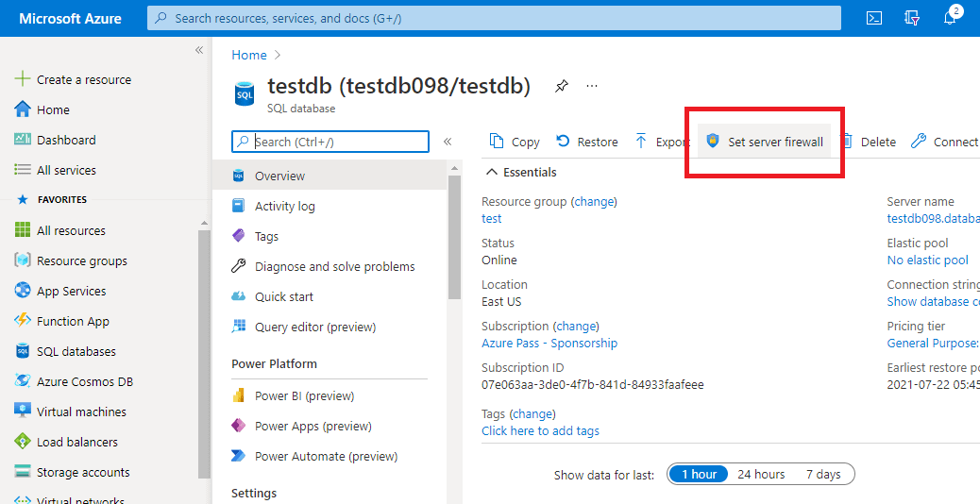Click the Query editor icon
This screenshot has width=980, height=504.
click(x=238, y=326)
